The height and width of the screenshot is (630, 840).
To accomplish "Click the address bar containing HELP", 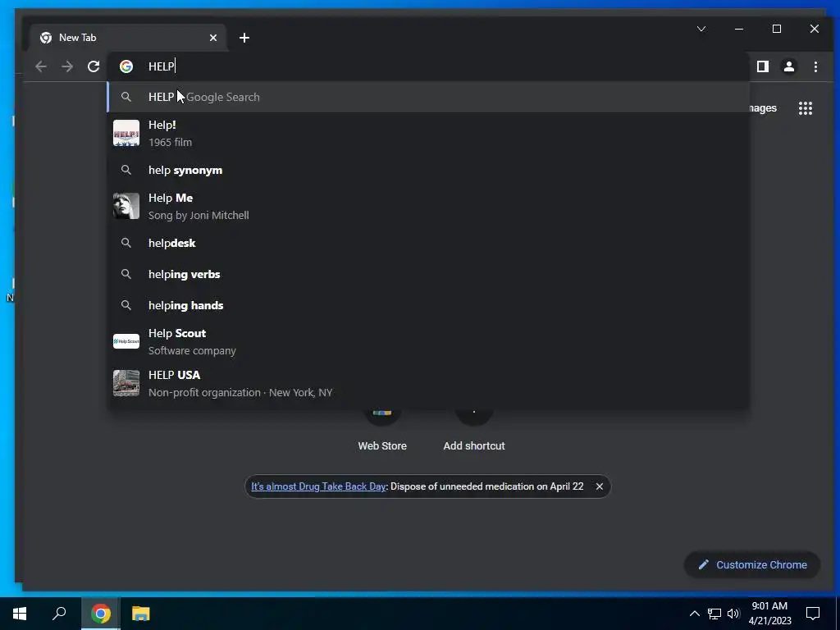I will click(428, 66).
